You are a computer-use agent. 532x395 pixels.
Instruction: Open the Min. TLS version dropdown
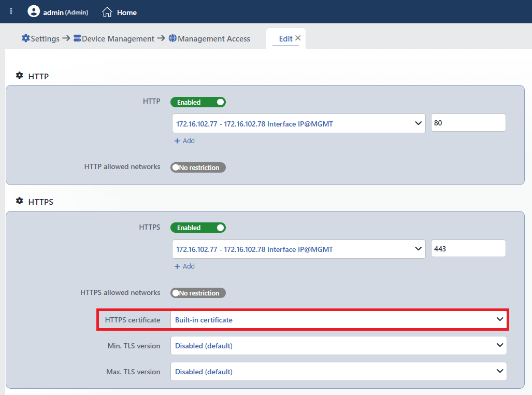point(339,346)
